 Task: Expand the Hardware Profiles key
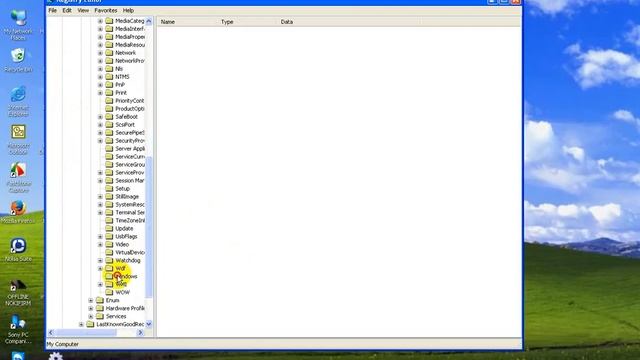[x=91, y=309]
